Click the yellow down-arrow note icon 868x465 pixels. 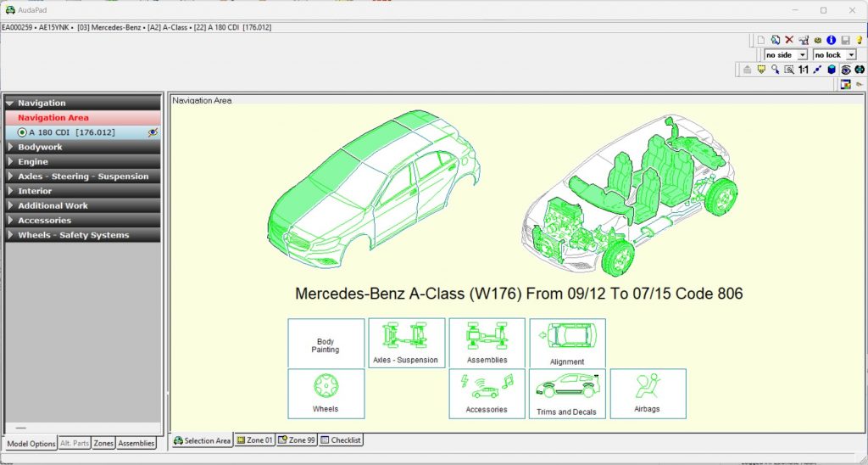(761, 70)
